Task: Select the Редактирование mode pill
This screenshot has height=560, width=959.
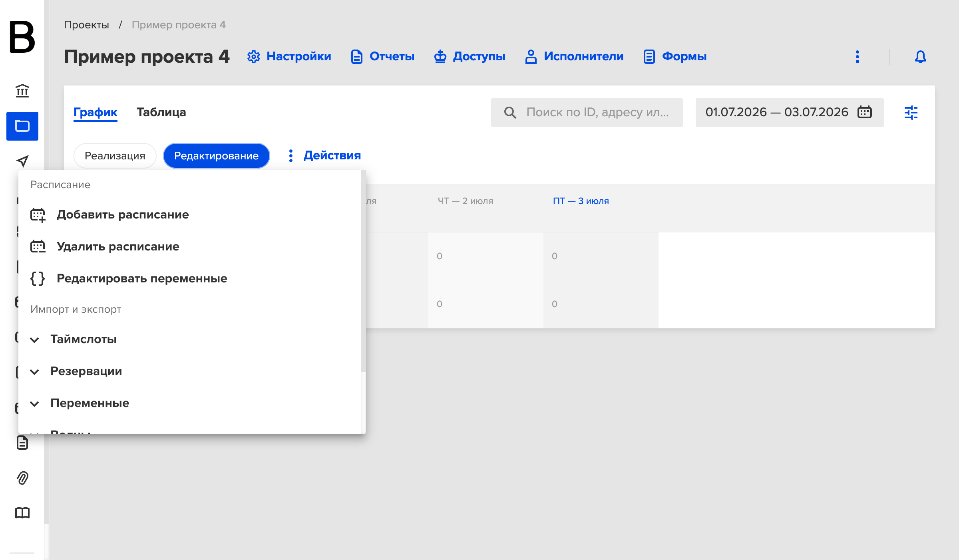Action: pyautogui.click(x=217, y=156)
